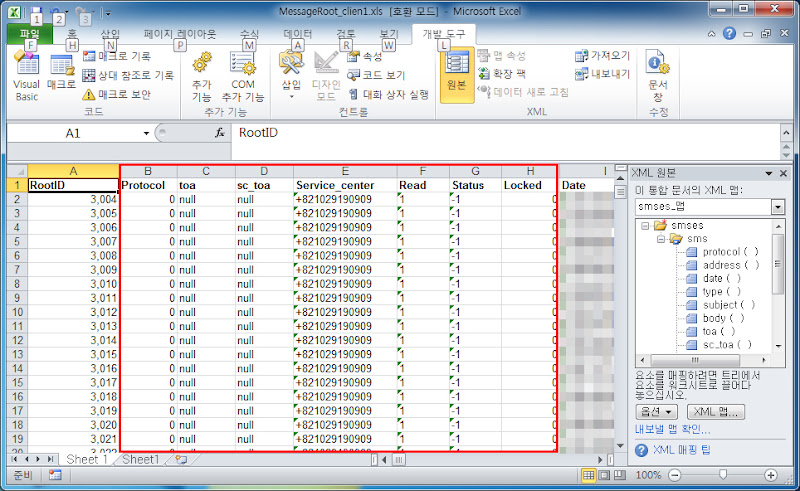Viewport: 800px width, 491px height.
Task: Click 내보낼 맵 확인 link
Action: pyautogui.click(x=672, y=430)
